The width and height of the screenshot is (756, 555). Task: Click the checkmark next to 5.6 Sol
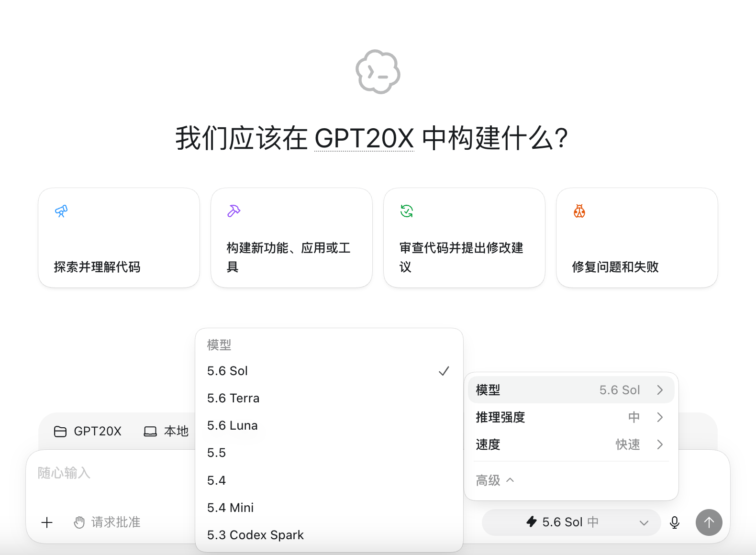[444, 371]
